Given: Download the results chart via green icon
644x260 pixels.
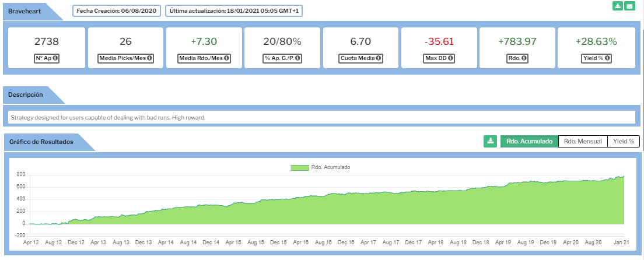Looking at the screenshot, I should [490, 141].
